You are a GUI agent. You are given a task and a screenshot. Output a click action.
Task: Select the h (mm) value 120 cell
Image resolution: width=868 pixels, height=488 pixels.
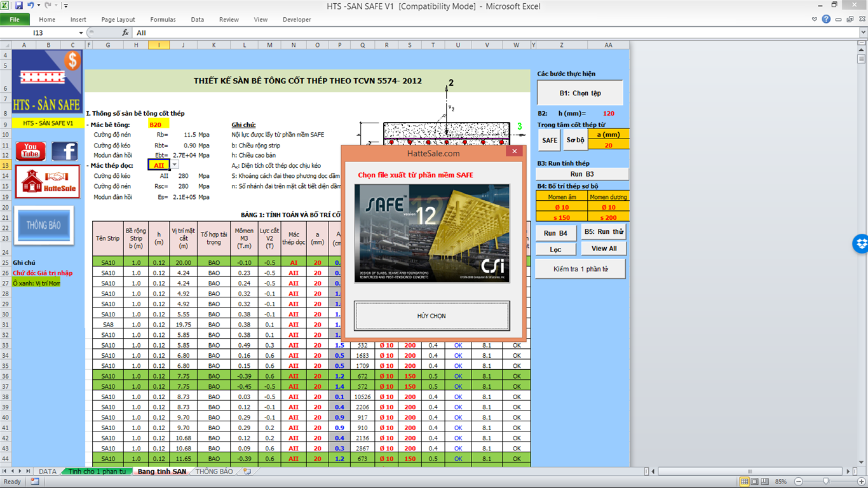(609, 114)
